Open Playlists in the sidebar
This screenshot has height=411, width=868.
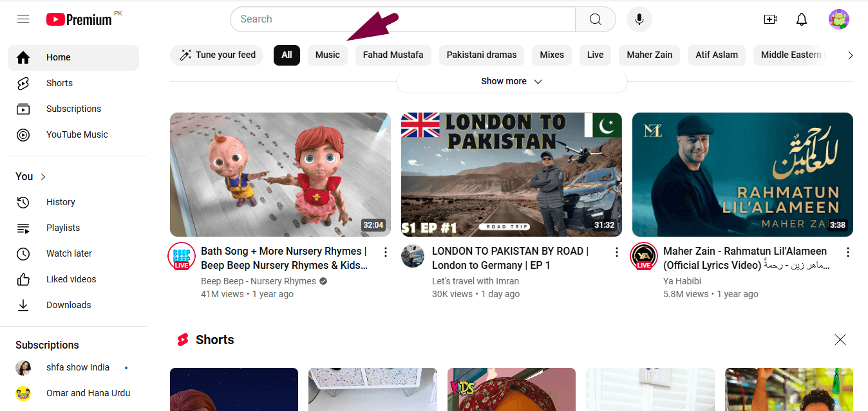tap(73, 228)
